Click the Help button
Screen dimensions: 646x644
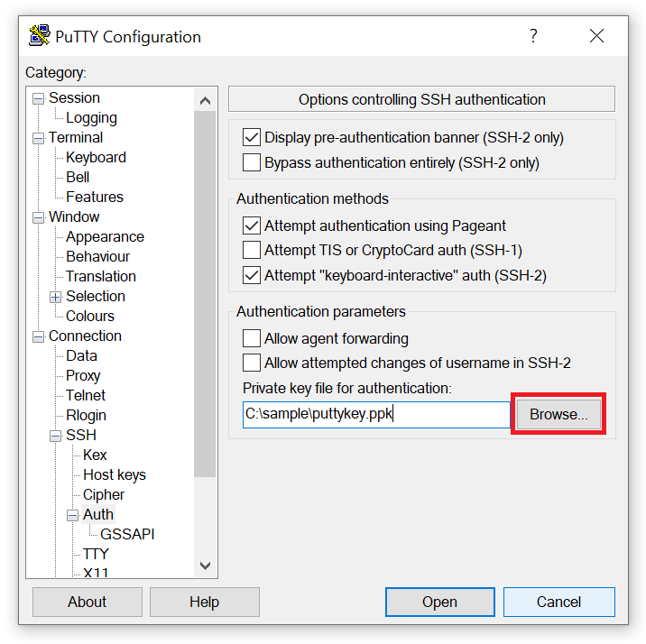click(x=204, y=602)
